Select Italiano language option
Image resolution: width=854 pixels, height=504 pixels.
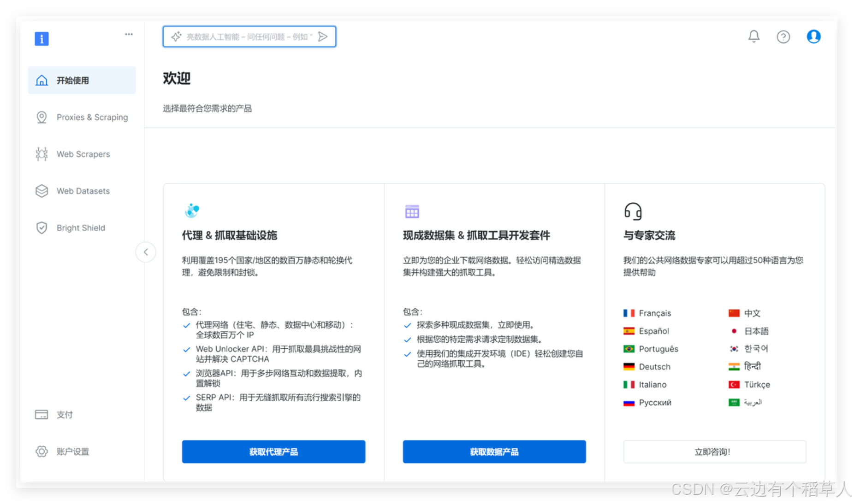pos(645,385)
